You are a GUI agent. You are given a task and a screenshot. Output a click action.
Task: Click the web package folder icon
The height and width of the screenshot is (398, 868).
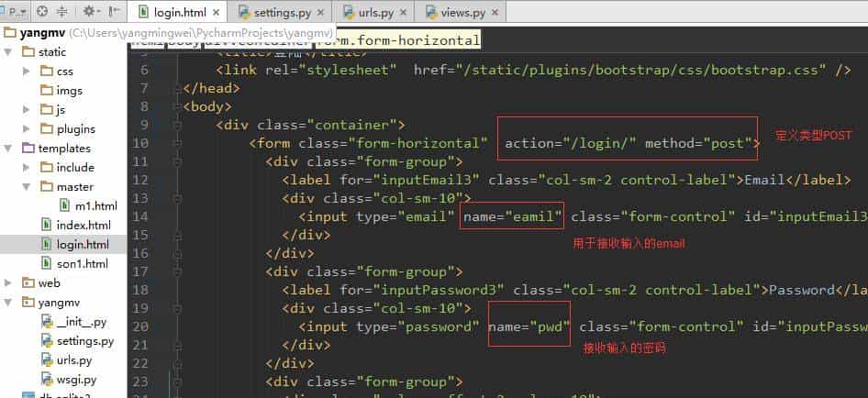(x=28, y=282)
